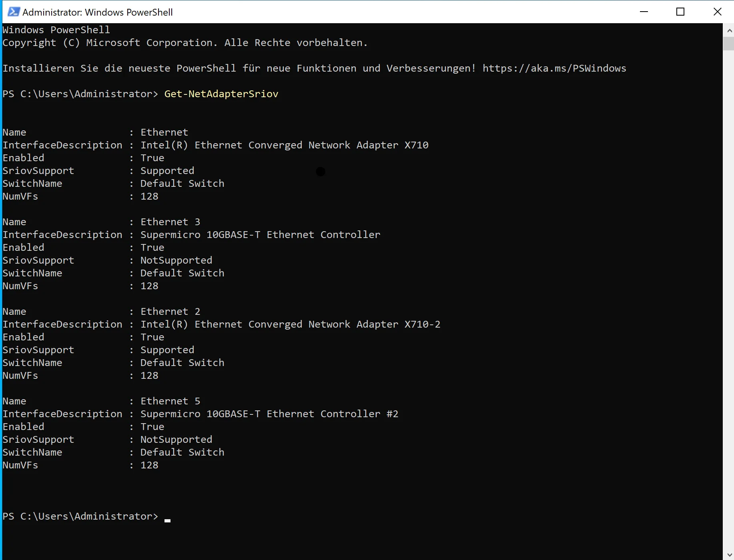Click 'NotSupported' value for Ethernet 3
The width and height of the screenshot is (734, 560).
point(176,260)
